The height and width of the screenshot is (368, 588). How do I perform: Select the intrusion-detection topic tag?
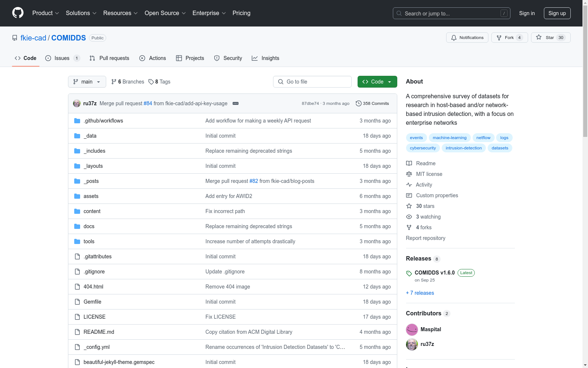pos(463,148)
